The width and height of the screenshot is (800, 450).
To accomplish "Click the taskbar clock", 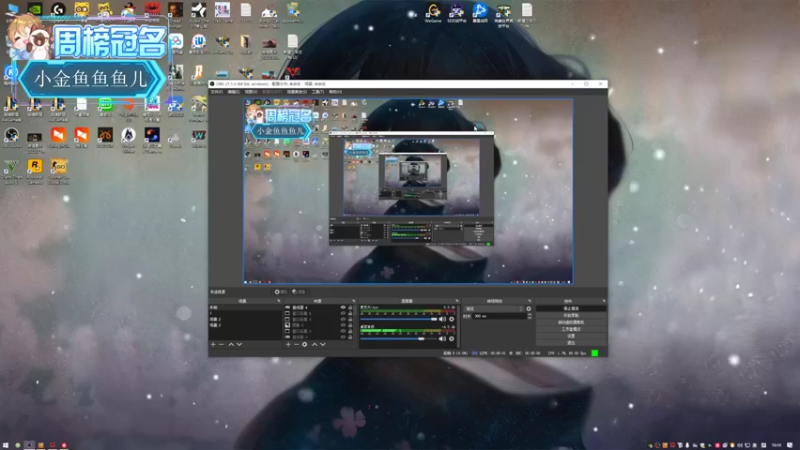I will [776, 445].
